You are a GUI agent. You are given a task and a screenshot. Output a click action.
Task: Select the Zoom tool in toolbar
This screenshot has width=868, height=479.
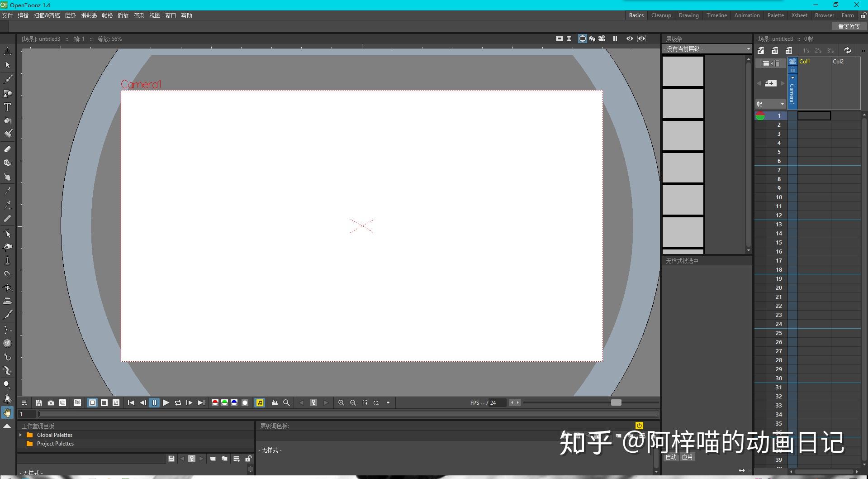tap(7, 385)
